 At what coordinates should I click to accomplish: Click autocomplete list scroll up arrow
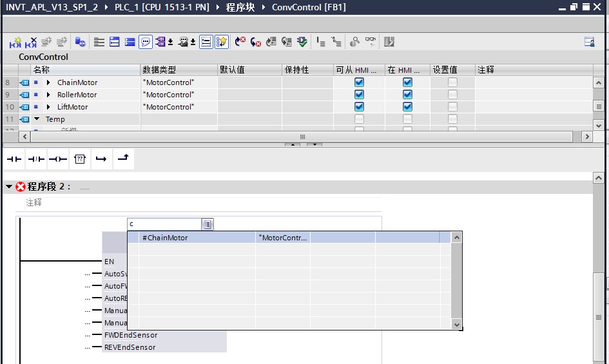[x=457, y=237]
